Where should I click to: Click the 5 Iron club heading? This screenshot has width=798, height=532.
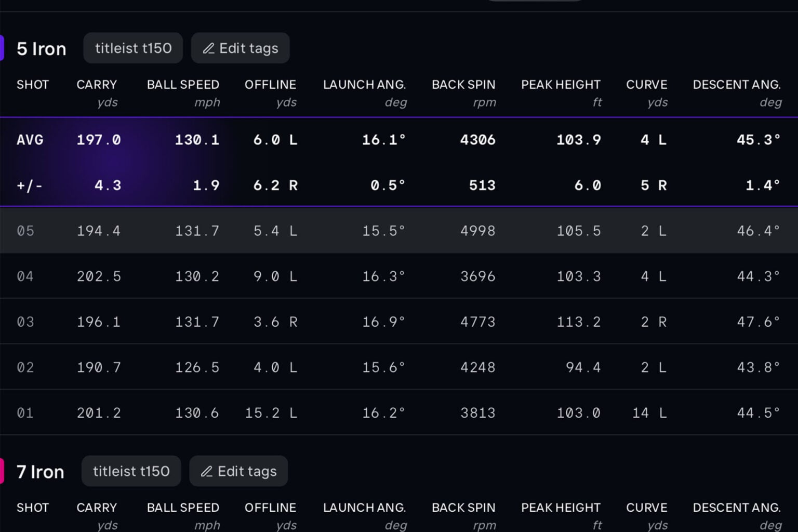click(42, 49)
